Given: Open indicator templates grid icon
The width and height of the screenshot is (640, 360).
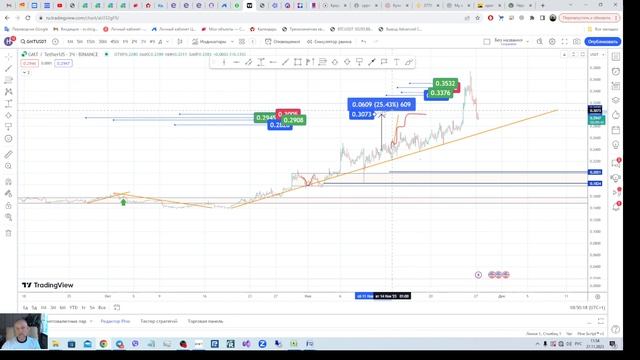Looking at the screenshot, I should (x=242, y=42).
